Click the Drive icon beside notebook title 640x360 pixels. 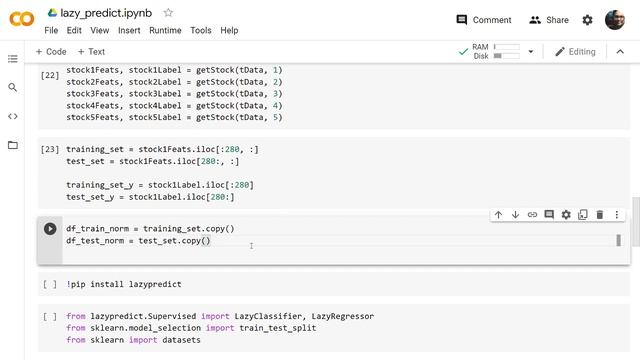click(x=52, y=13)
